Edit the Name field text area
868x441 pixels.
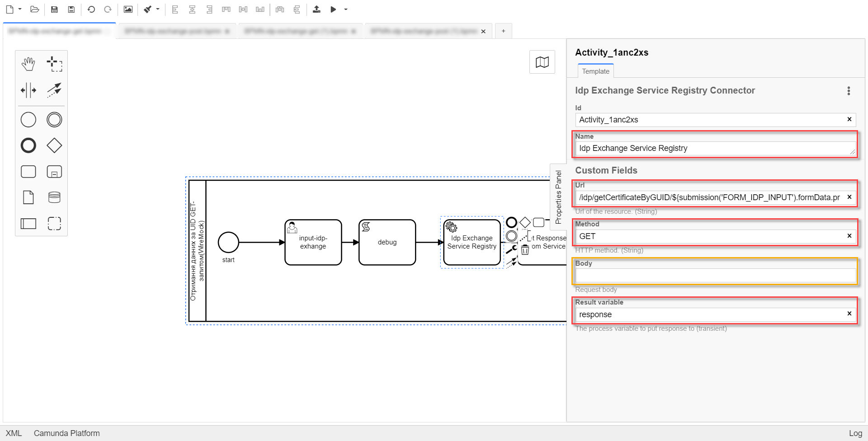(716, 148)
